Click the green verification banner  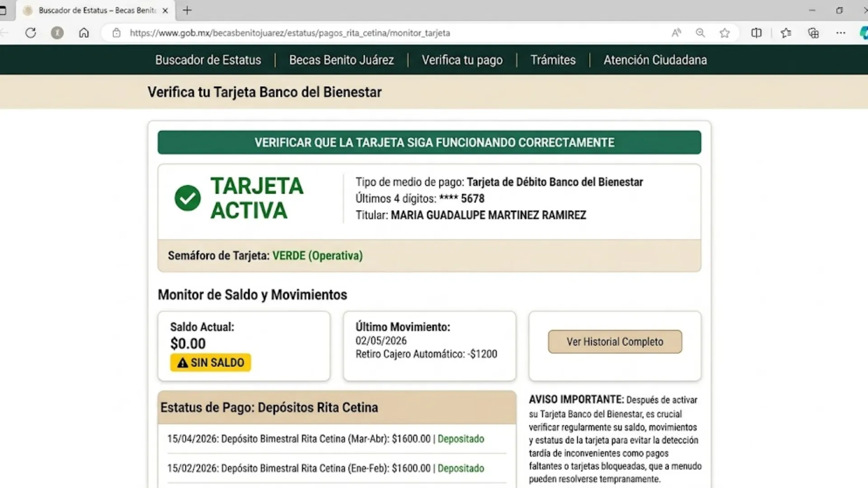[x=429, y=142]
